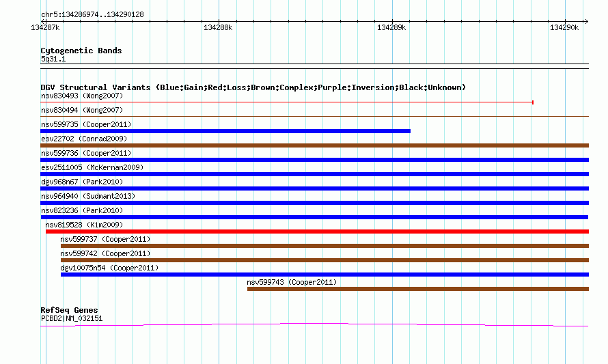Click the nsv599737 (Cooper2011) label
608x364 pixels.
tap(105, 239)
